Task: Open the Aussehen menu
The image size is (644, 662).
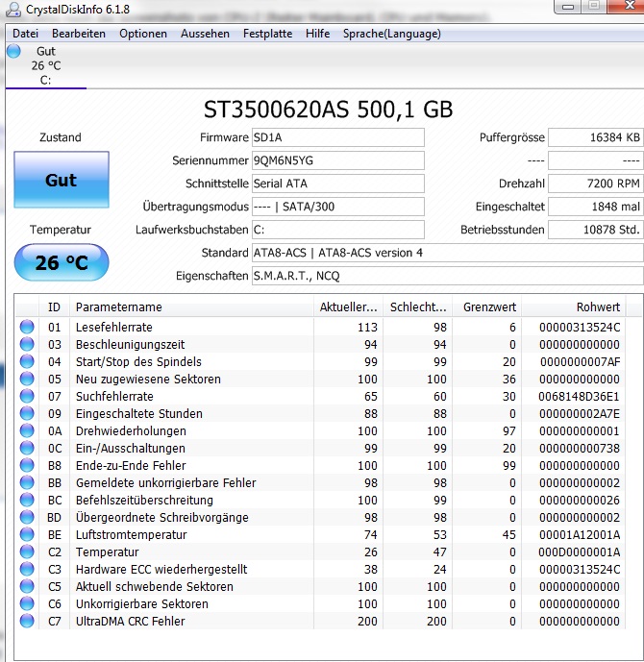Action: tap(205, 34)
